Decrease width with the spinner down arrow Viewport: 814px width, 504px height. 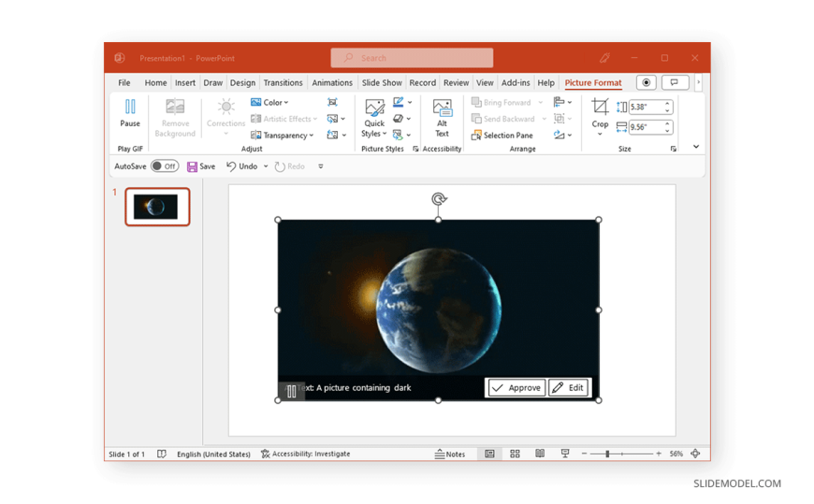(x=668, y=131)
